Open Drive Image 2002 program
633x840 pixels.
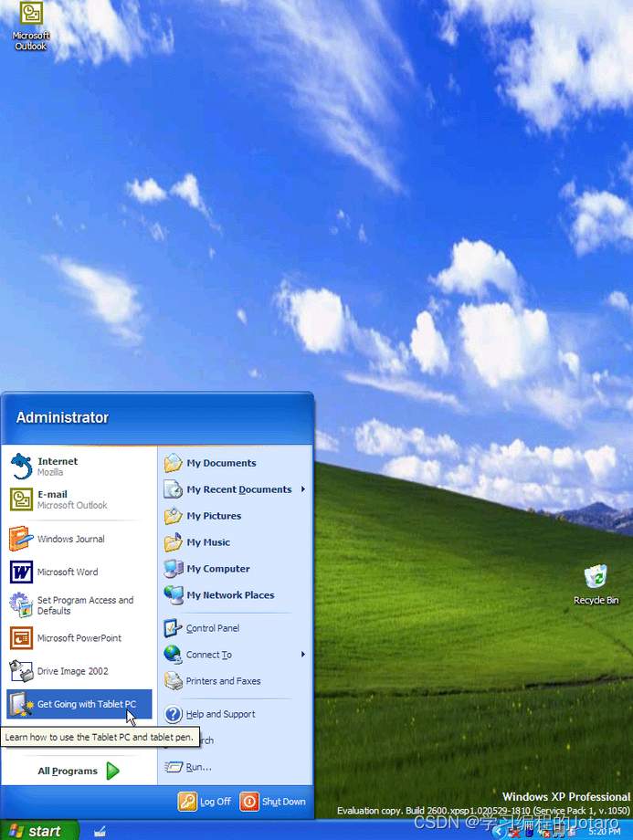coord(79,671)
